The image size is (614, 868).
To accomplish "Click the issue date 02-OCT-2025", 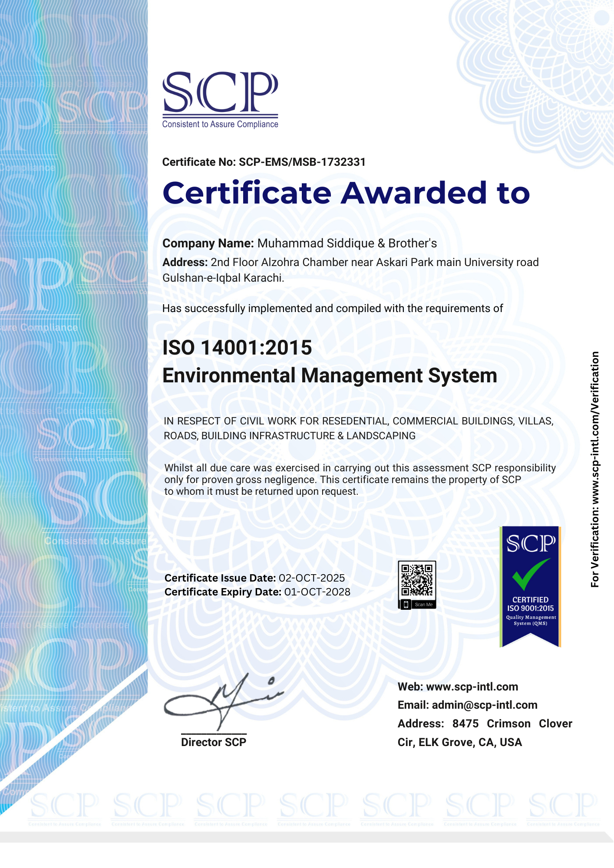I will click(311, 578).
